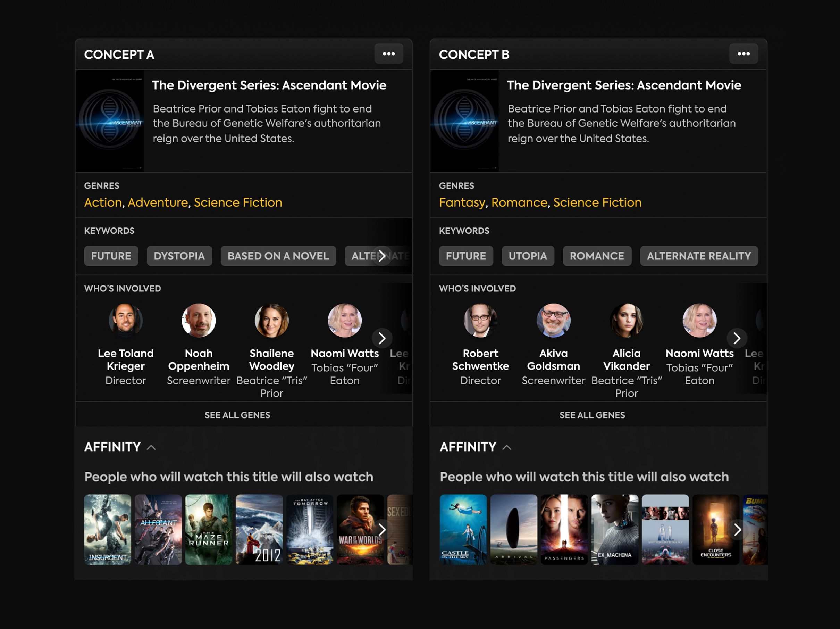Advance Concept A who's involved carousel
840x629 pixels.
pyautogui.click(x=382, y=338)
